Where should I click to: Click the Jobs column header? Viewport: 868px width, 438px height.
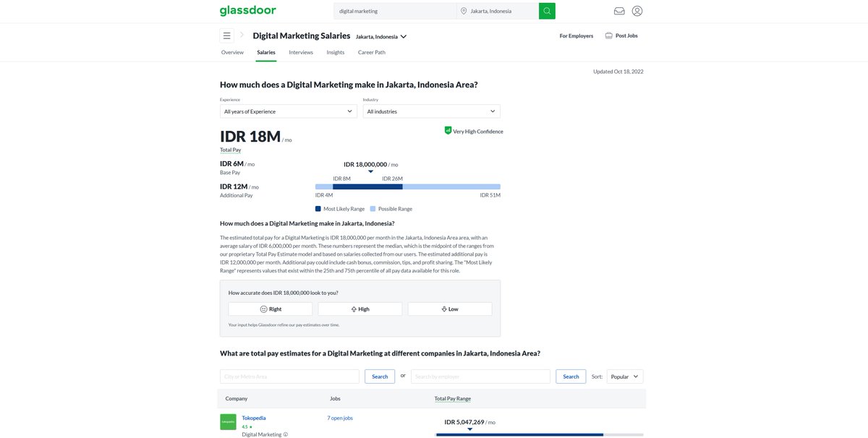[335, 398]
